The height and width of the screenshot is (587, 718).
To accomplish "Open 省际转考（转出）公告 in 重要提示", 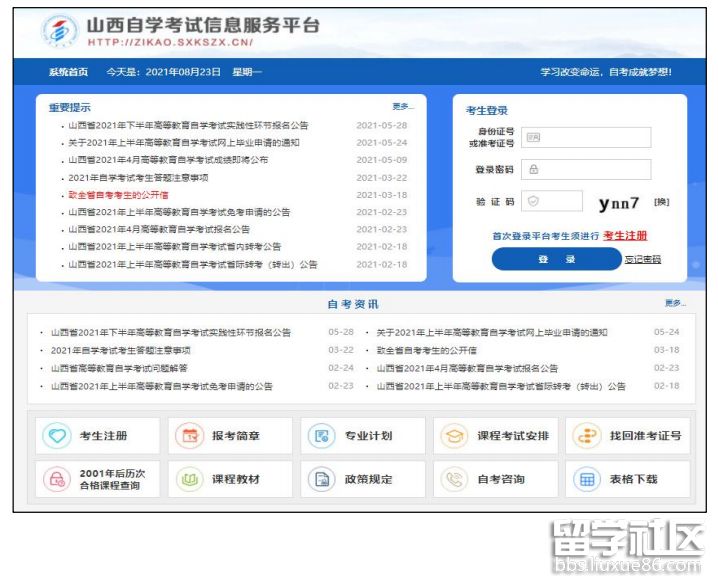I will pyautogui.click(x=193, y=265).
